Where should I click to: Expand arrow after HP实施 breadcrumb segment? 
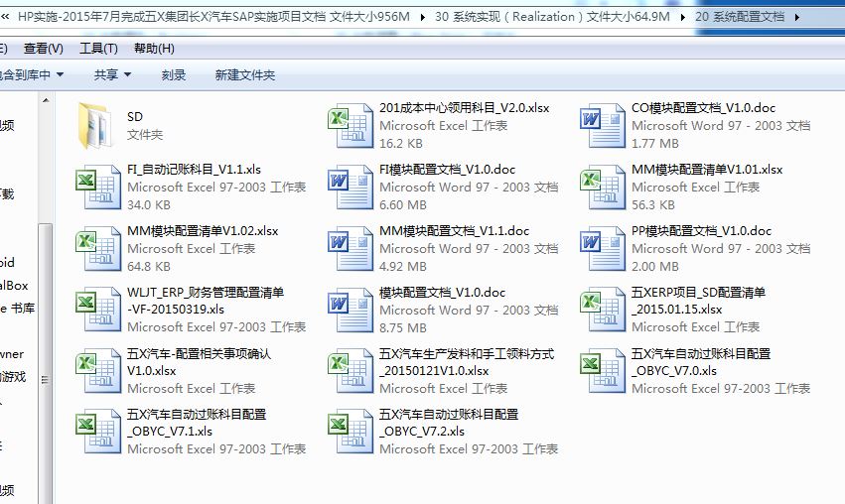click(x=423, y=17)
